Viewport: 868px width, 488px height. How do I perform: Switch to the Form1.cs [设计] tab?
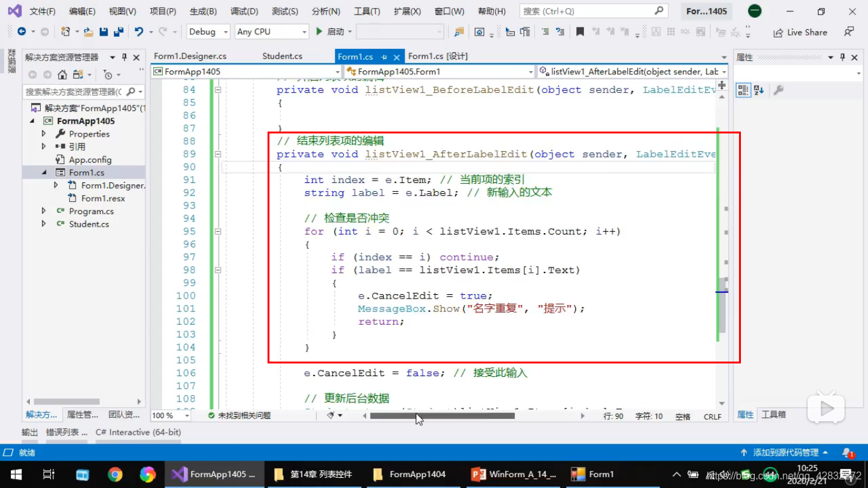438,57
